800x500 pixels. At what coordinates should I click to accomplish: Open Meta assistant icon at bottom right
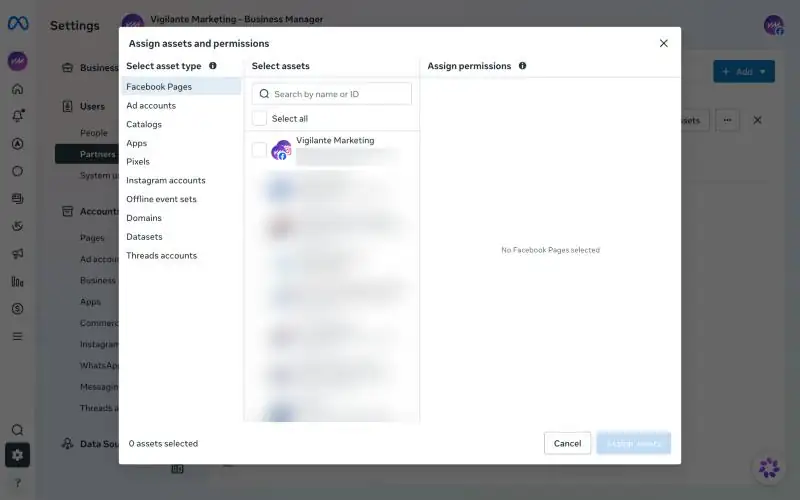tap(769, 468)
